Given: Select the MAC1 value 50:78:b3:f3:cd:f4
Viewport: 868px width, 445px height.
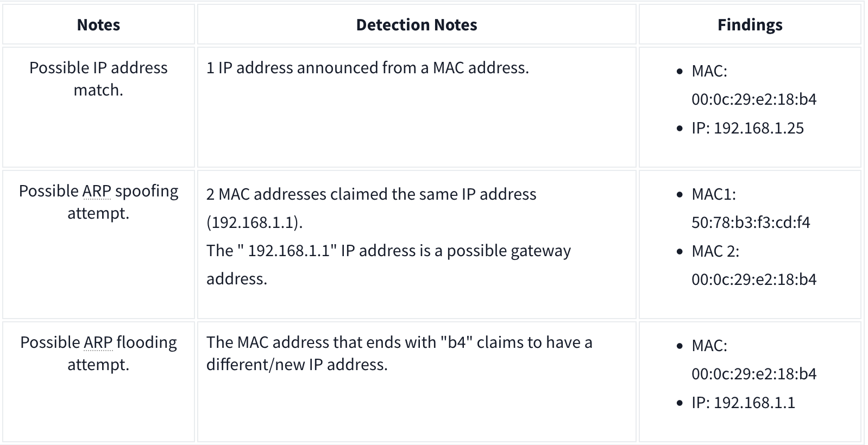Looking at the screenshot, I should coord(750,223).
